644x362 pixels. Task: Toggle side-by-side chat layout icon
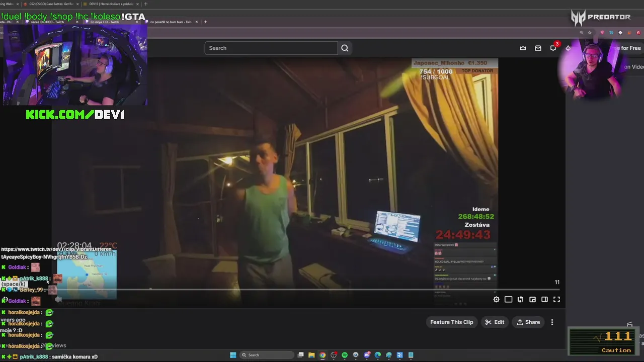[x=544, y=299]
